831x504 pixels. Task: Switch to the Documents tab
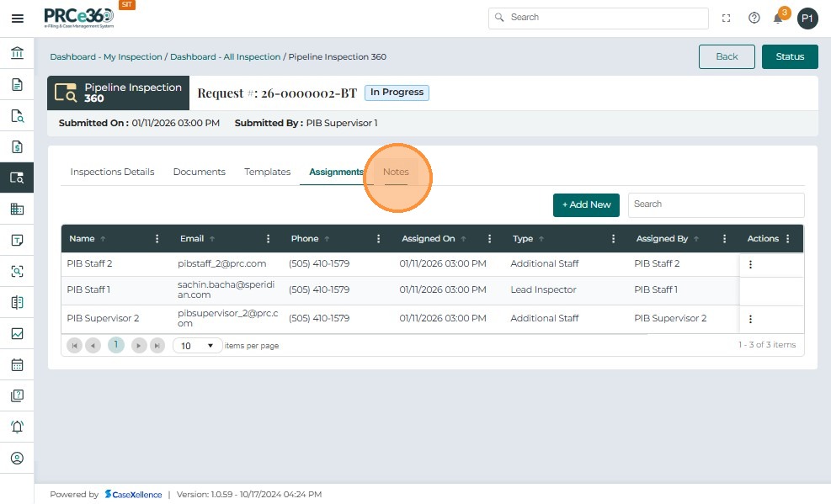point(199,172)
